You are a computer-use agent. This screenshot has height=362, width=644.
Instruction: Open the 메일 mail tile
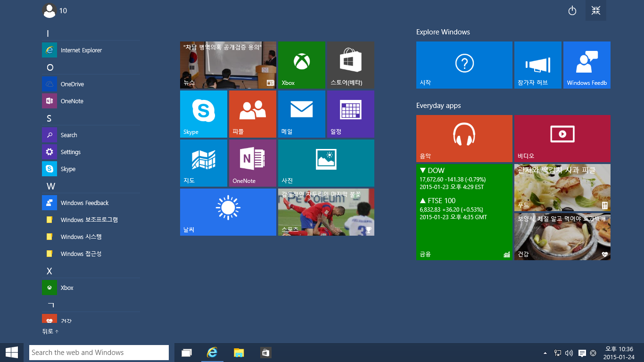[302, 114]
